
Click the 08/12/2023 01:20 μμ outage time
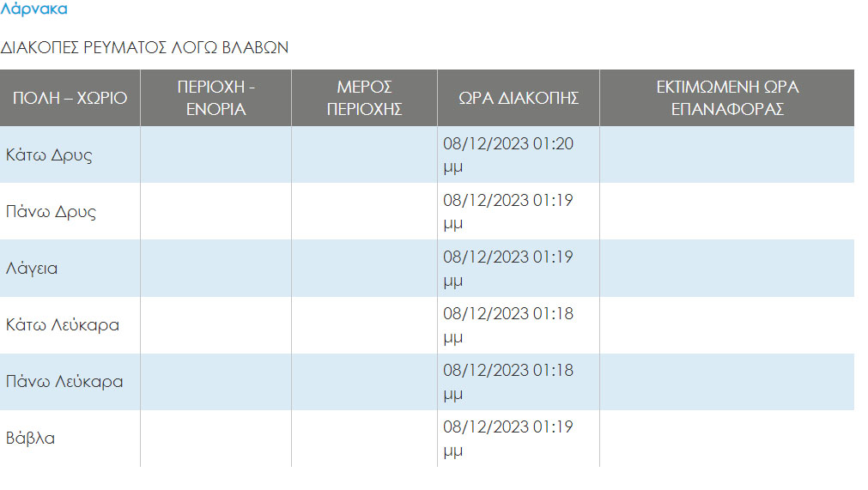coord(508,154)
